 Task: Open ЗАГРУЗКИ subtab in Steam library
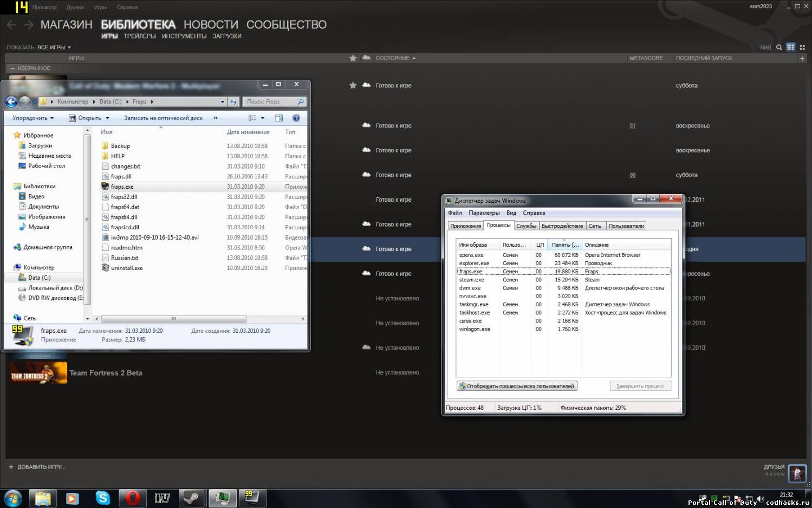[227, 36]
